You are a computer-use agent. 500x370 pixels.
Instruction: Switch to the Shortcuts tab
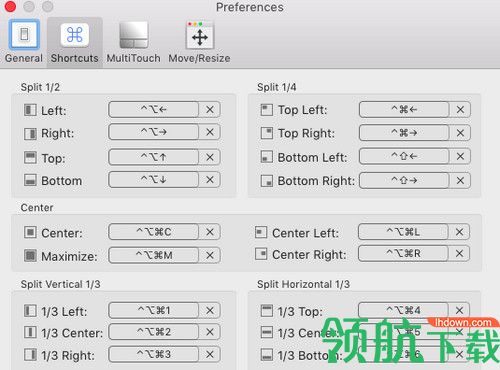tap(75, 42)
